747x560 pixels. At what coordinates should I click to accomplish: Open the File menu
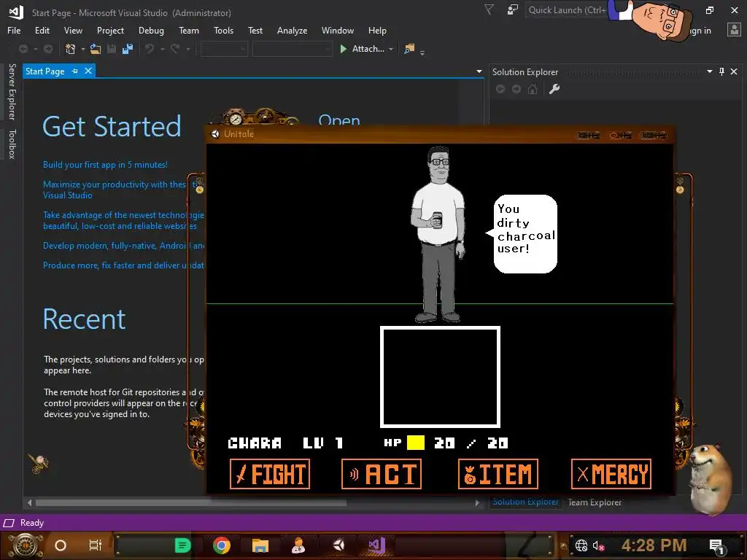(x=14, y=31)
